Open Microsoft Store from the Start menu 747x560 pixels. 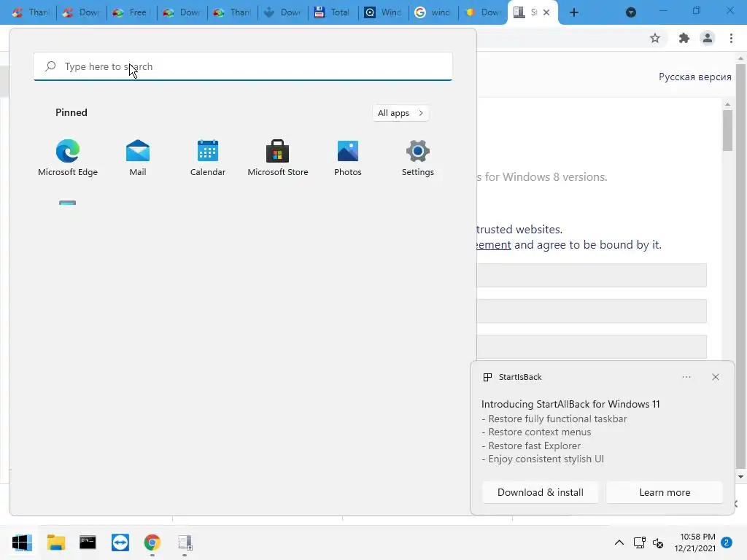tap(278, 158)
